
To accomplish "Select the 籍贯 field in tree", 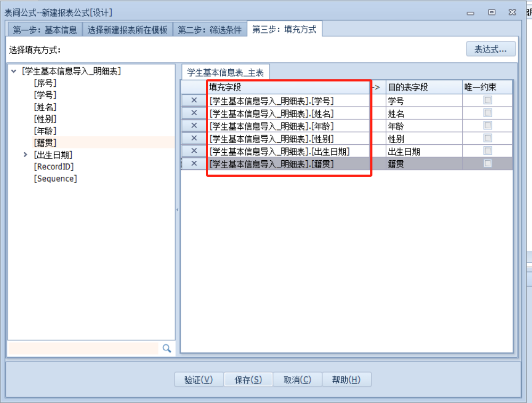I will pos(45,143).
